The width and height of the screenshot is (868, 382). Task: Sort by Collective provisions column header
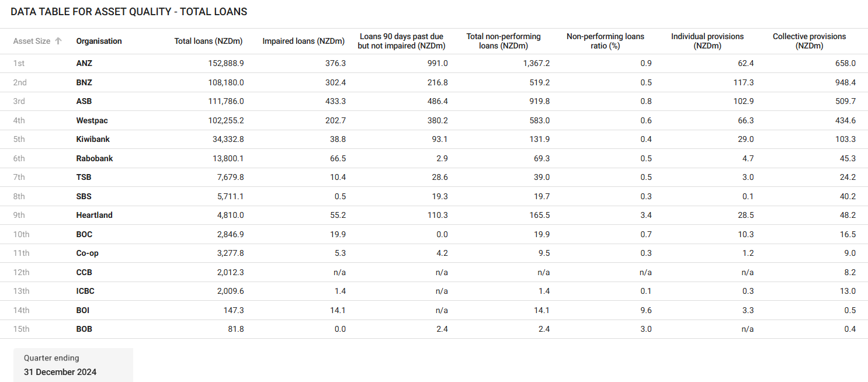(809, 41)
